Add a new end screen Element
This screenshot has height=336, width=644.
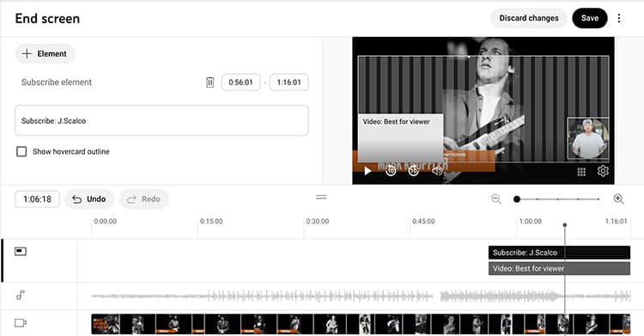click(x=45, y=54)
